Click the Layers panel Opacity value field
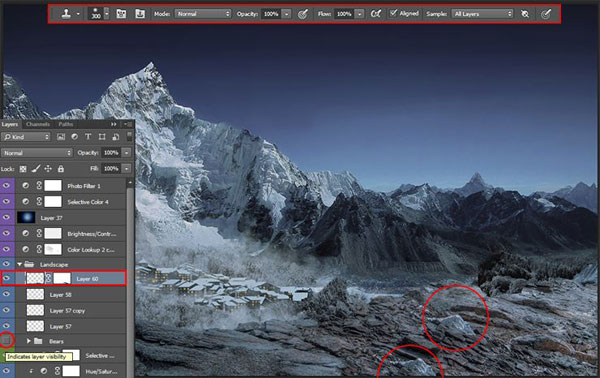The width and height of the screenshot is (600, 378). [111, 153]
